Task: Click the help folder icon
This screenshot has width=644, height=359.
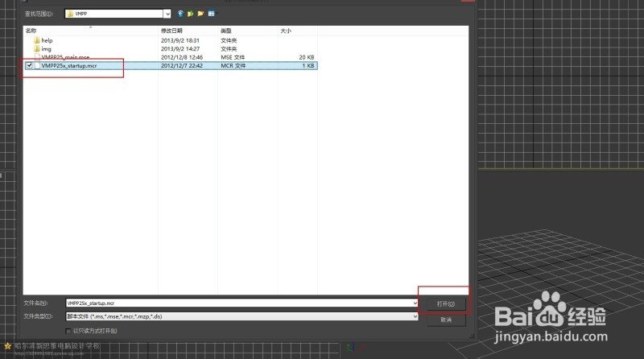Action: point(37,40)
